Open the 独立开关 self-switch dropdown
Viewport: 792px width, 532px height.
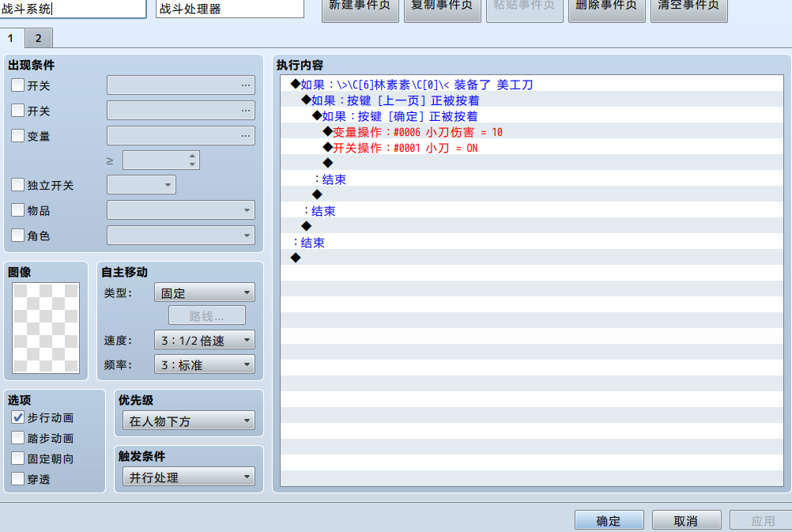click(141, 184)
